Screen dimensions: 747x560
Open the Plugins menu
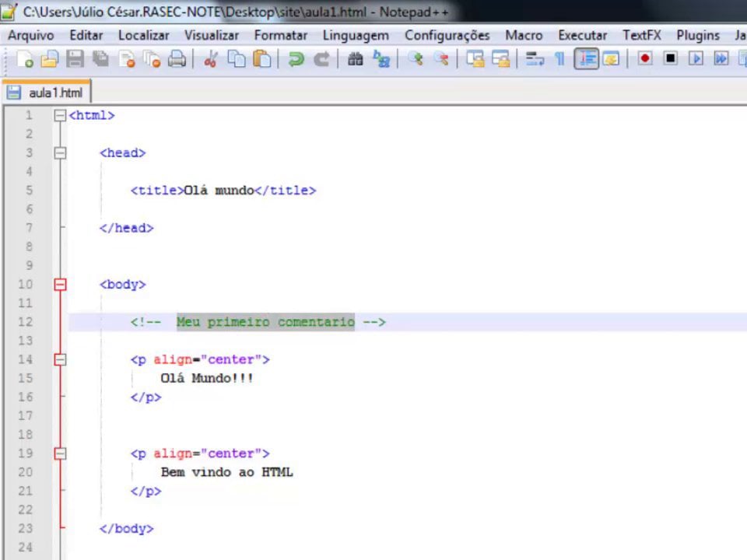698,35
